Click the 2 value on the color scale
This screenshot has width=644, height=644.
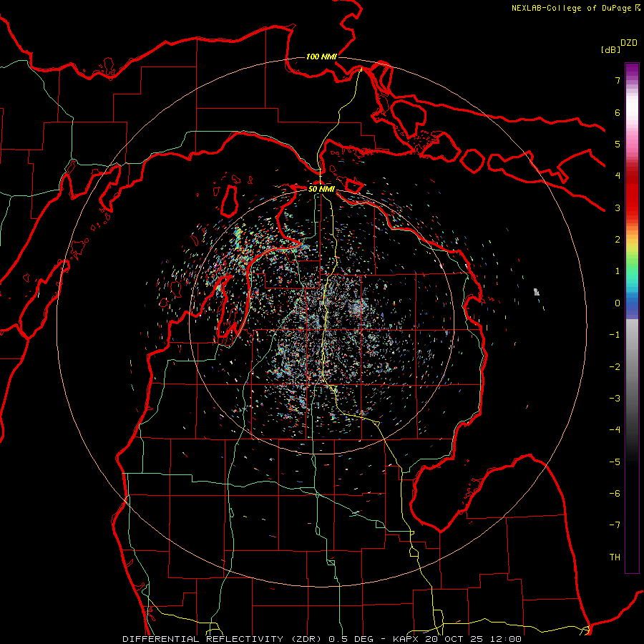[x=618, y=240]
